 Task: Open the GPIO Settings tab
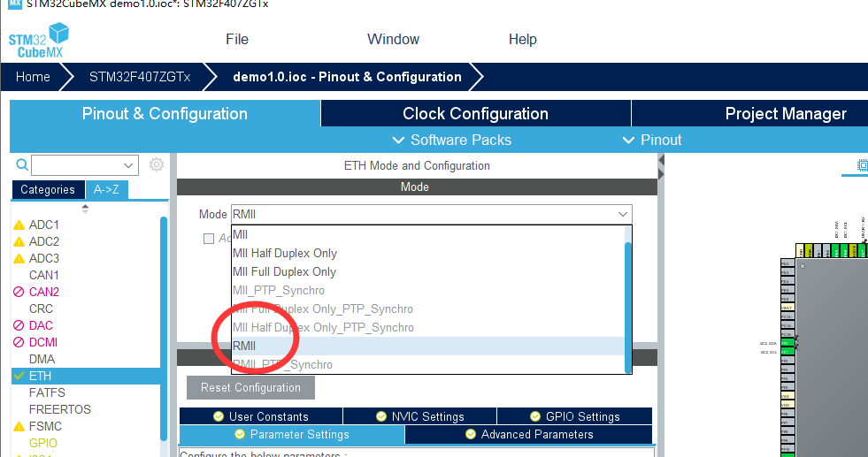574,416
